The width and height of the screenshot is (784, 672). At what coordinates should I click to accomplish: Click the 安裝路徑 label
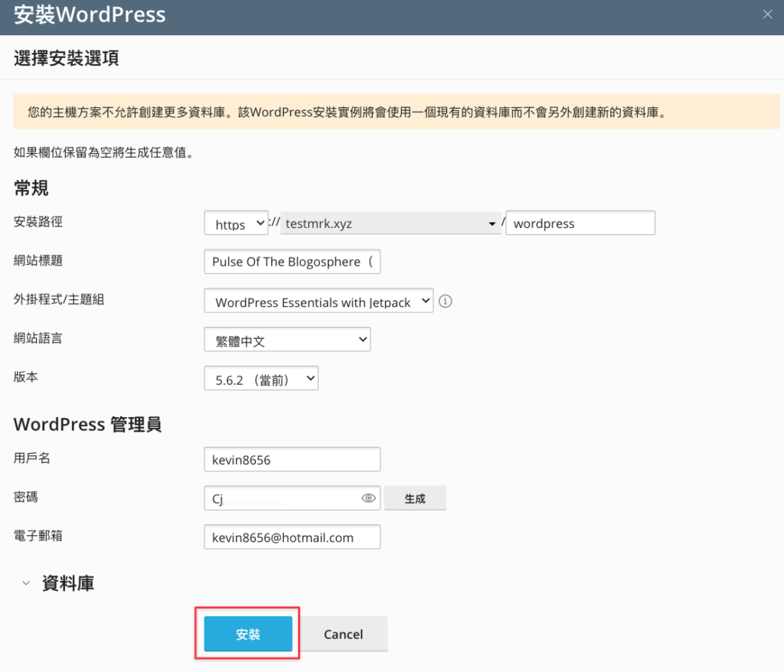click(x=38, y=221)
